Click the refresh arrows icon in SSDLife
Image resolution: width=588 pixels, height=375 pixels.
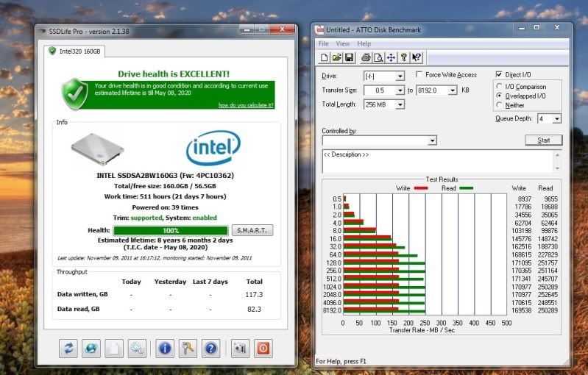point(69,348)
